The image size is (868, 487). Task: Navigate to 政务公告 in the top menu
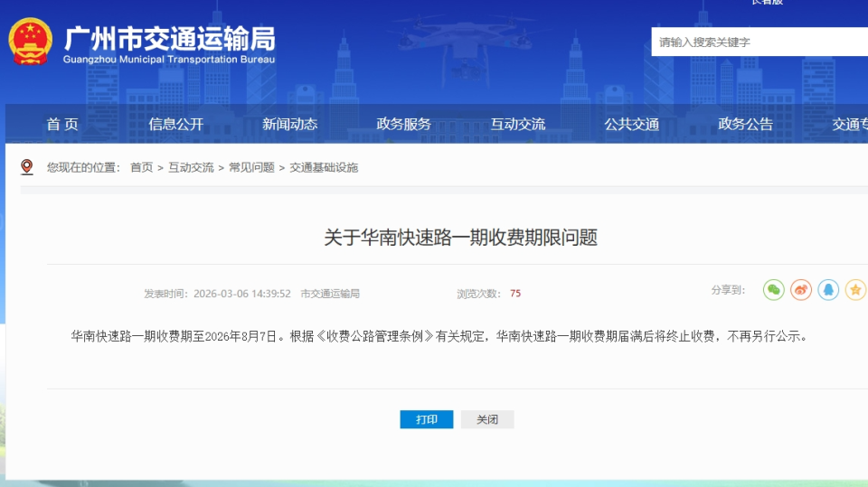pyautogui.click(x=746, y=125)
